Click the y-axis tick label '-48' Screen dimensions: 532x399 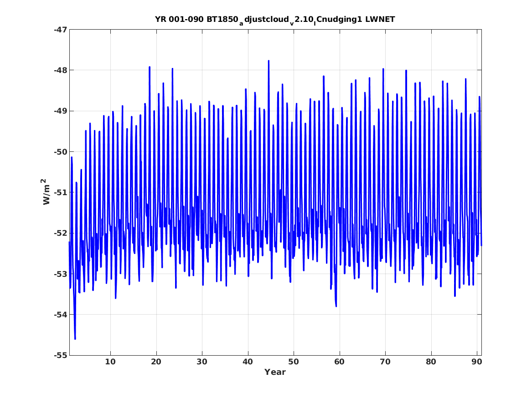point(61,70)
